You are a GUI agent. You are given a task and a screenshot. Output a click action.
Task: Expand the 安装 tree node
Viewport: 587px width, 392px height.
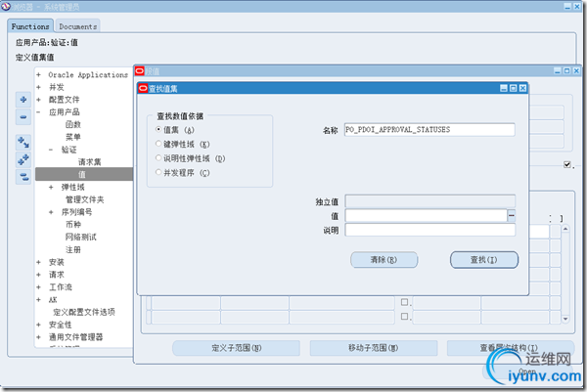click(38, 262)
